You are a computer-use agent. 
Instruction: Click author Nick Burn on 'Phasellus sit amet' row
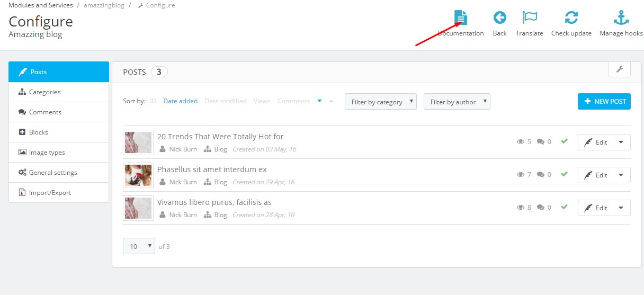point(183,182)
